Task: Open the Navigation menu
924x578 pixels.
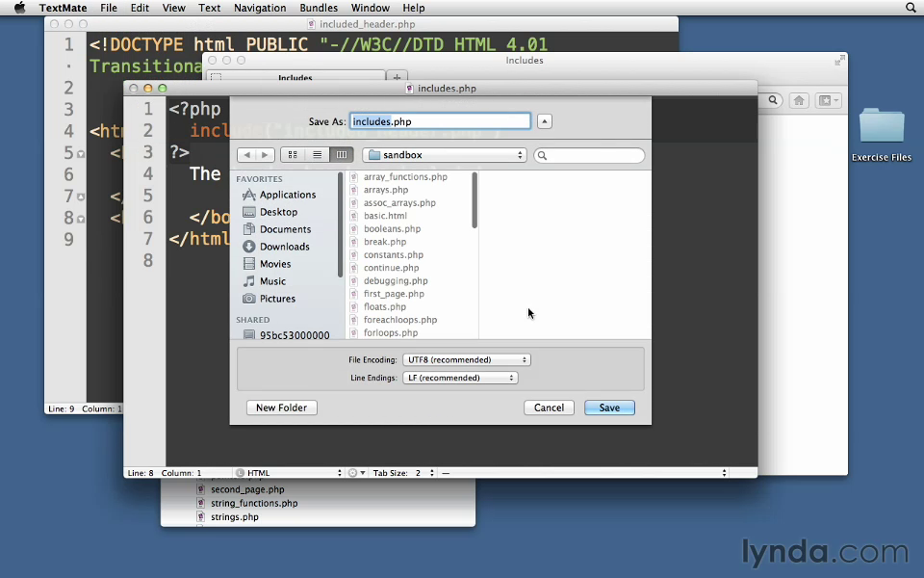Action: click(260, 8)
